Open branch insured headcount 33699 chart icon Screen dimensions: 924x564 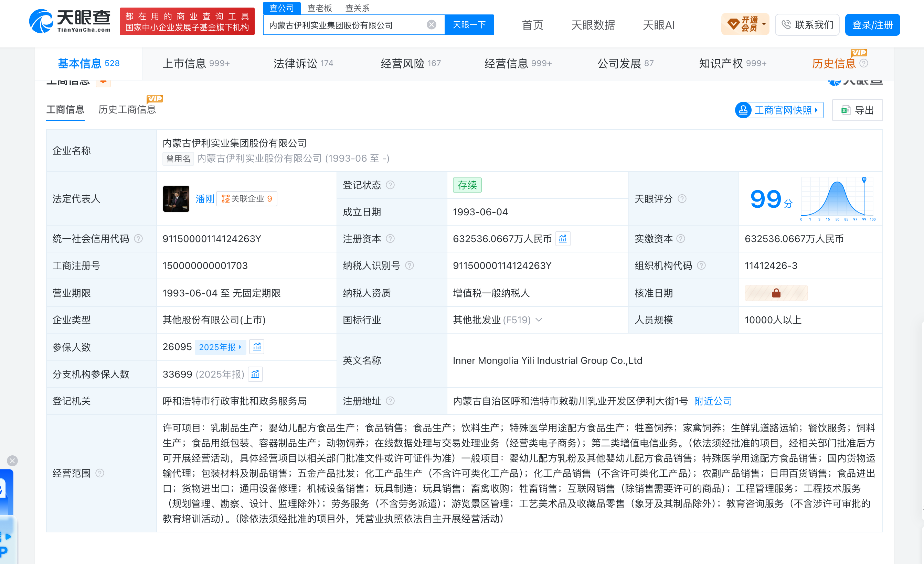click(255, 374)
